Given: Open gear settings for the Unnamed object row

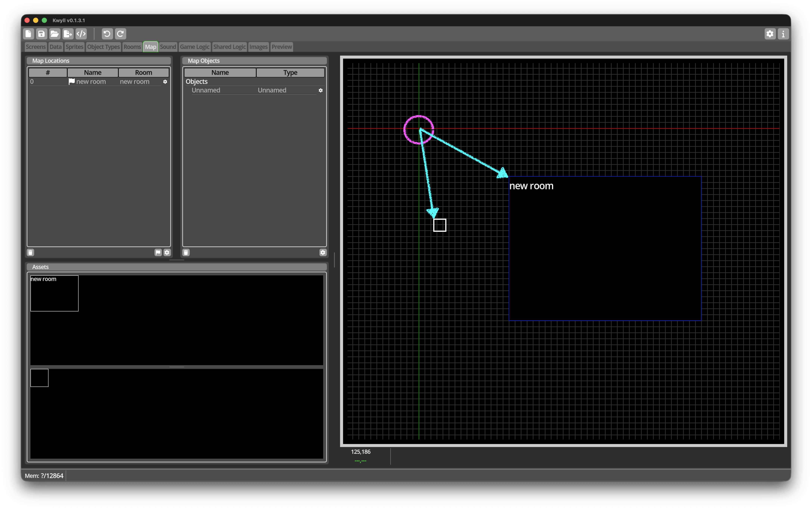Looking at the screenshot, I should point(321,90).
